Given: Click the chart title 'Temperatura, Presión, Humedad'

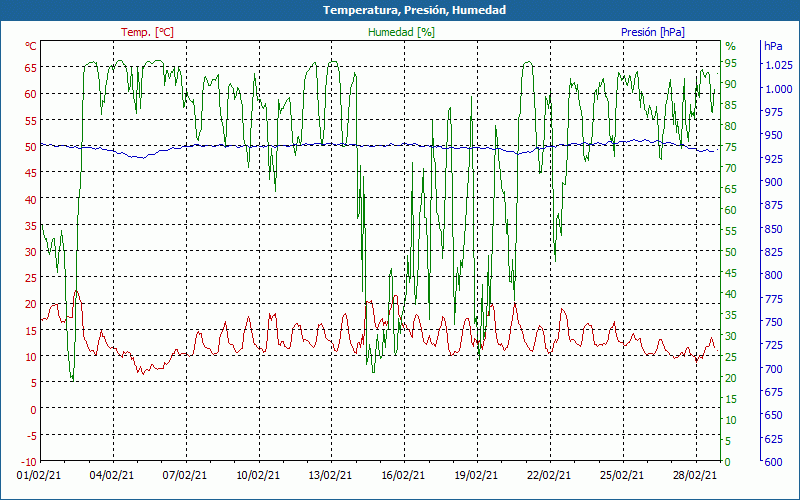Looking at the screenshot, I should 414,10.
